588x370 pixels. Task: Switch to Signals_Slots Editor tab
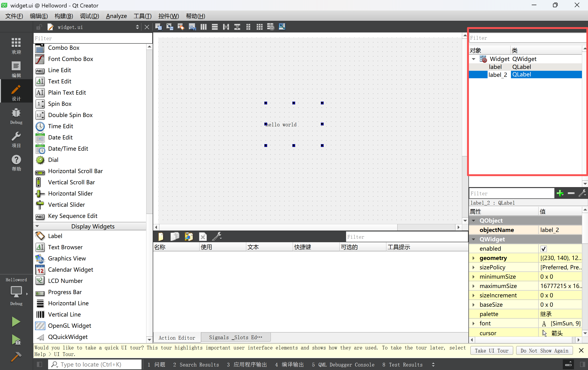[235, 337]
